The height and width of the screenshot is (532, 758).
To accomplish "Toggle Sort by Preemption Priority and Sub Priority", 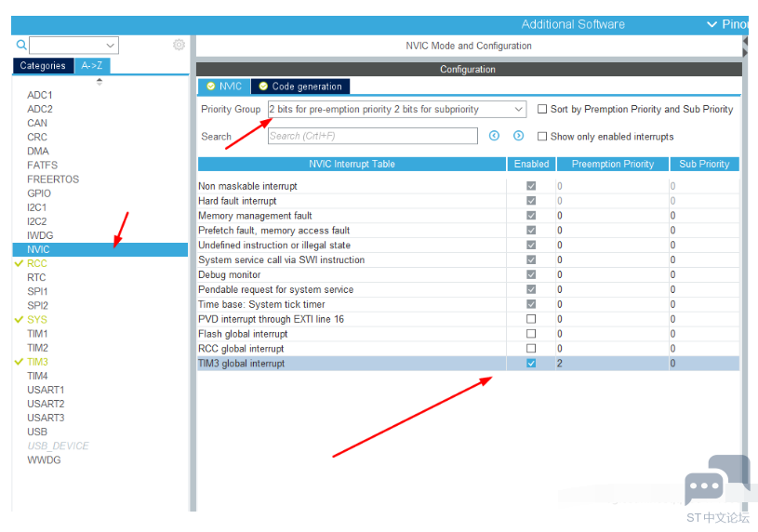I will point(542,109).
